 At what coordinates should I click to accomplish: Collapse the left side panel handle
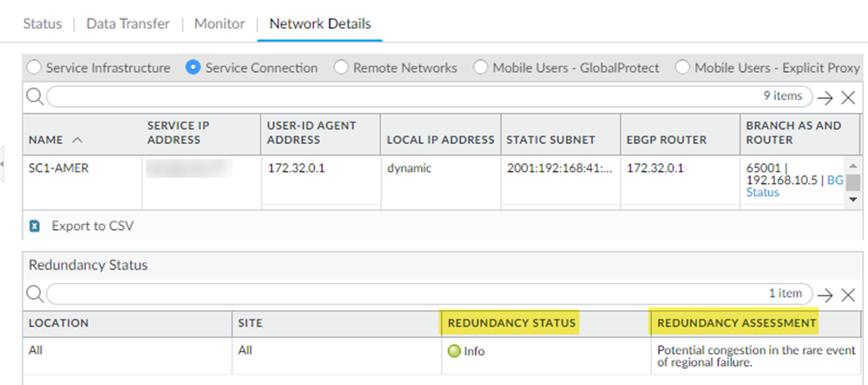[3, 163]
